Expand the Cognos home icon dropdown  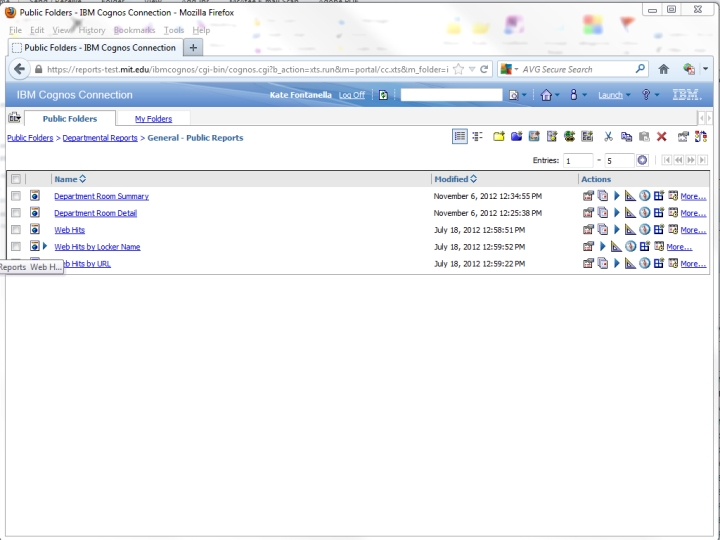pos(549,95)
